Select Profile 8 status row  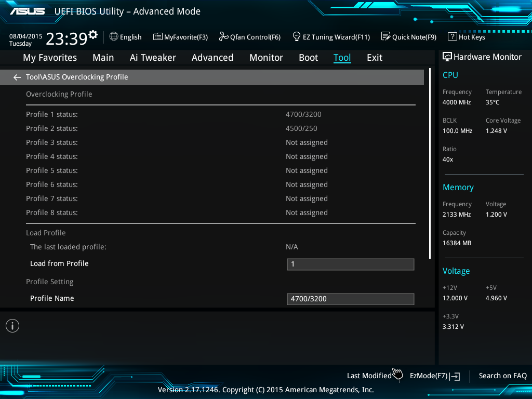(x=220, y=212)
